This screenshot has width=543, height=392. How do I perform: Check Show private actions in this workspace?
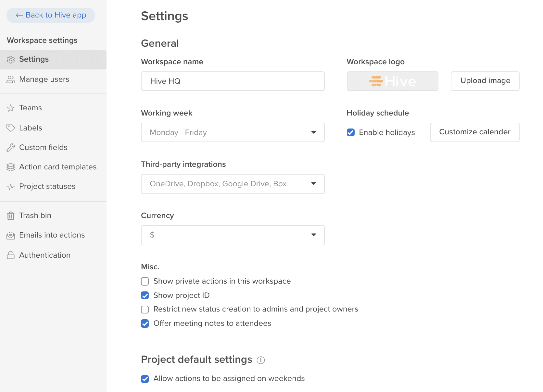coord(145,281)
